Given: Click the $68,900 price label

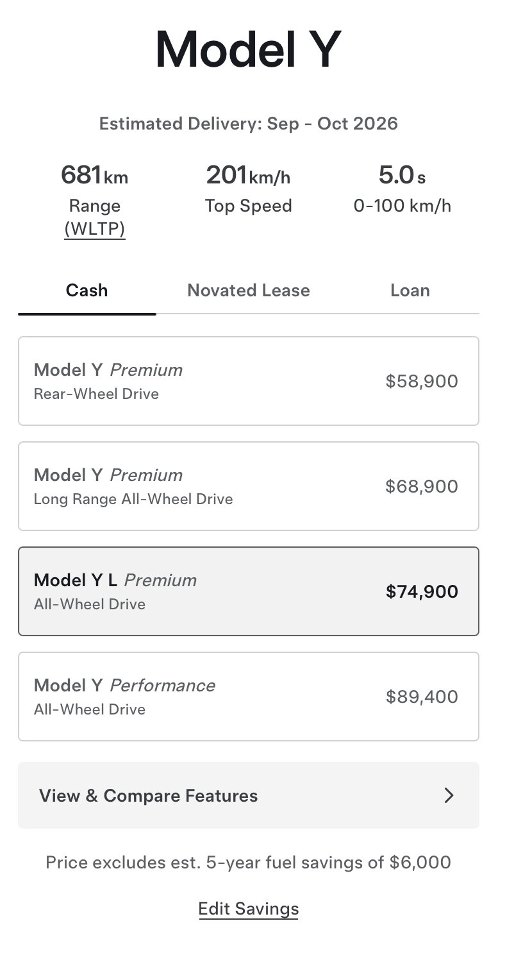Looking at the screenshot, I should (x=422, y=487).
